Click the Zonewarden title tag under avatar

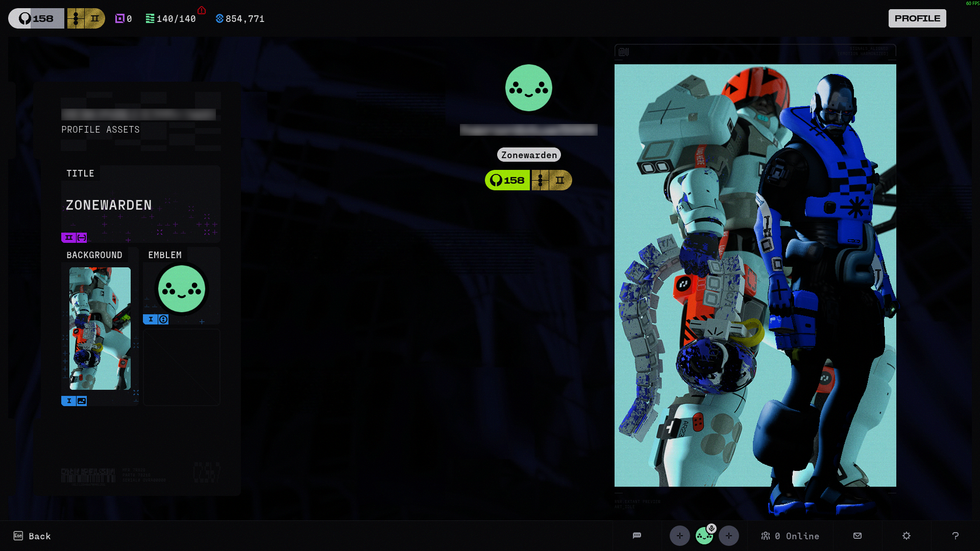pos(529,155)
